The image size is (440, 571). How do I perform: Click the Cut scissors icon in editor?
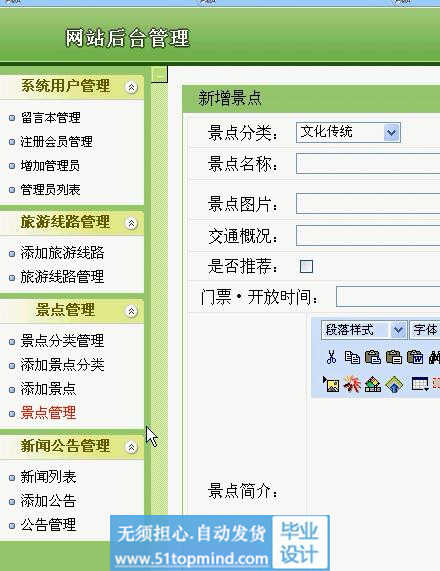[x=331, y=357]
